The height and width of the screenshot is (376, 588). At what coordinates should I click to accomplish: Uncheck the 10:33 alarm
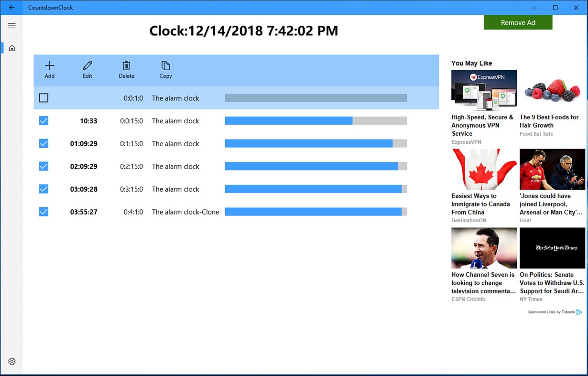(44, 120)
